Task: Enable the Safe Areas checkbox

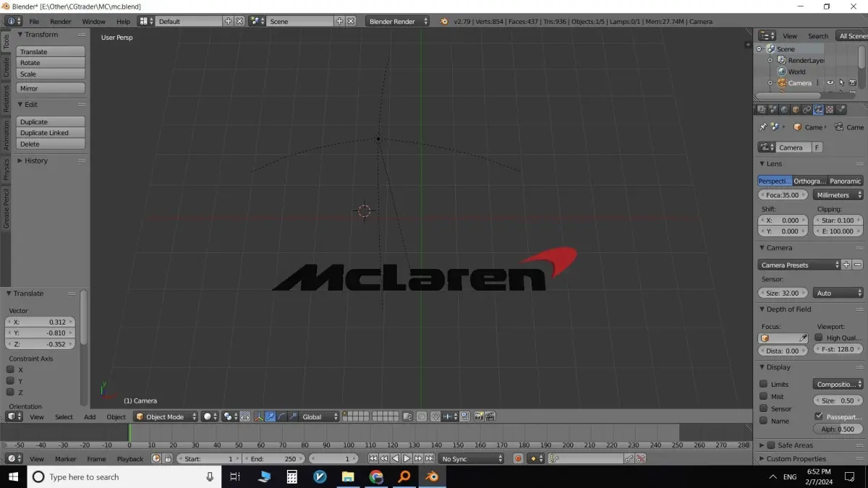Action: pyautogui.click(x=771, y=445)
